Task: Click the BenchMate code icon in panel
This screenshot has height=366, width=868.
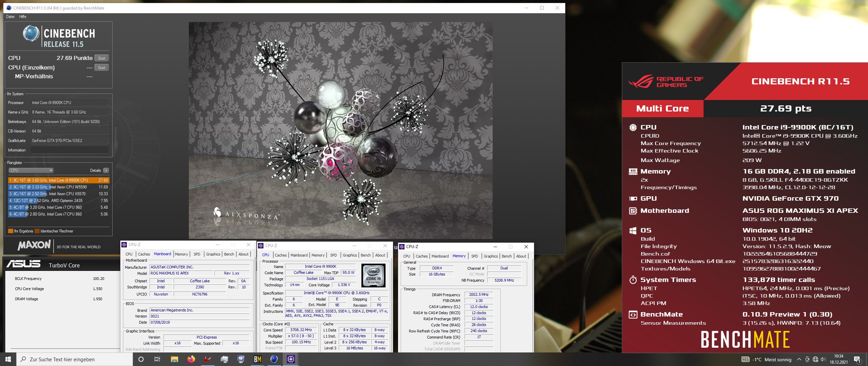Action: [x=633, y=314]
